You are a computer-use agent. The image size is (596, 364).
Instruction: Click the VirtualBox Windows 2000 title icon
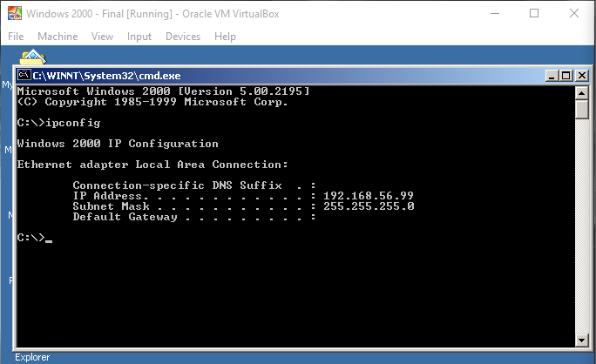coord(15,13)
